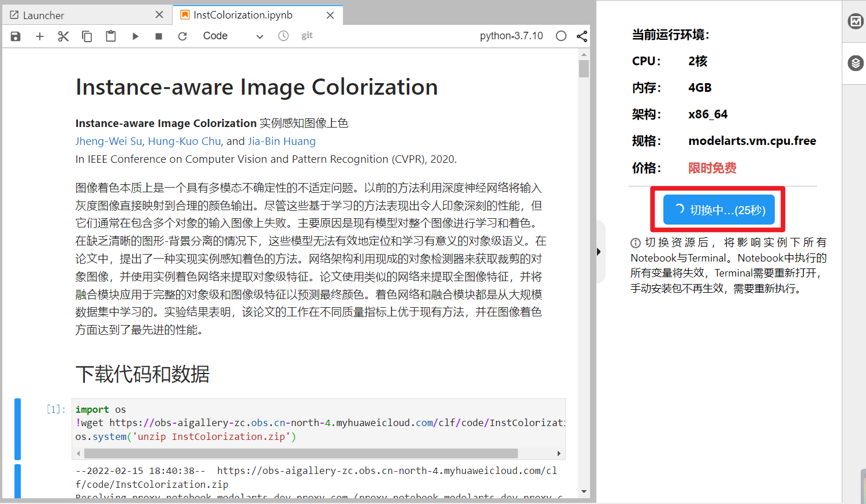Click the 2核 CPU value

(698, 61)
